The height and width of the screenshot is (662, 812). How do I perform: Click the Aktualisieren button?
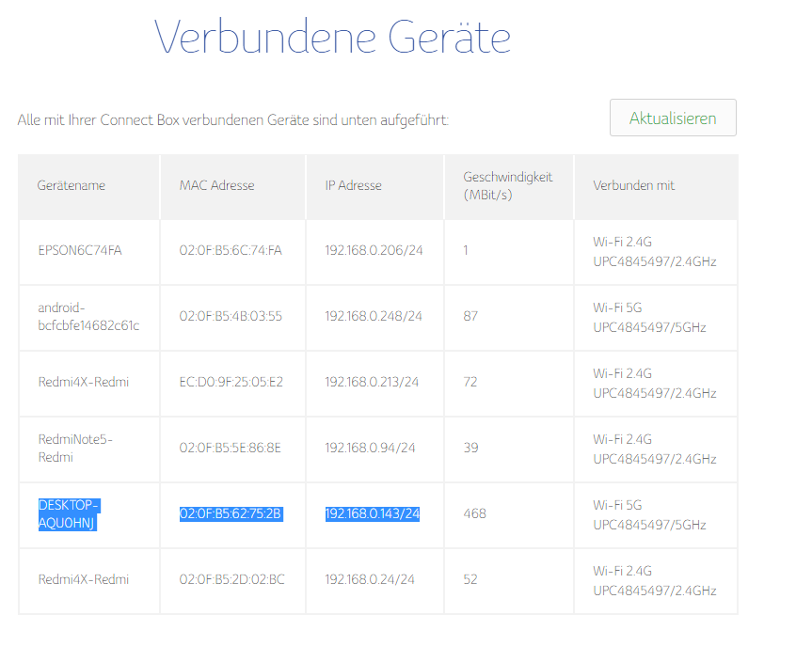pos(673,118)
